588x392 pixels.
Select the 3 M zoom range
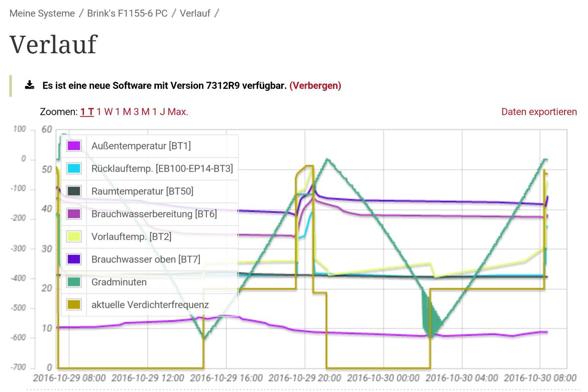(141, 112)
